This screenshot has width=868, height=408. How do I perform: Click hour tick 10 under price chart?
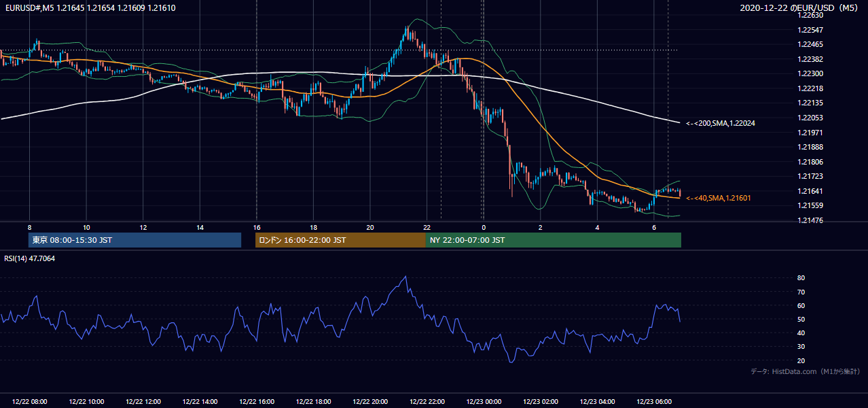coord(86,227)
